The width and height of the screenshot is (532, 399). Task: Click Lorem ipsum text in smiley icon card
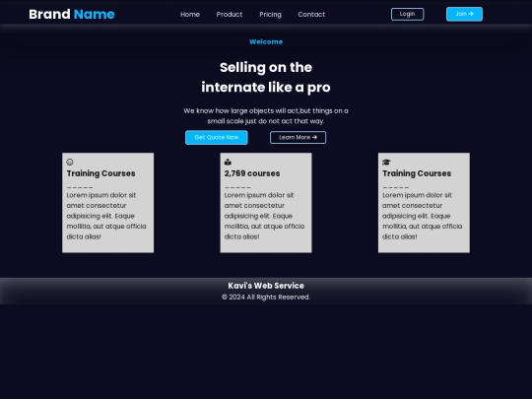pos(106,216)
